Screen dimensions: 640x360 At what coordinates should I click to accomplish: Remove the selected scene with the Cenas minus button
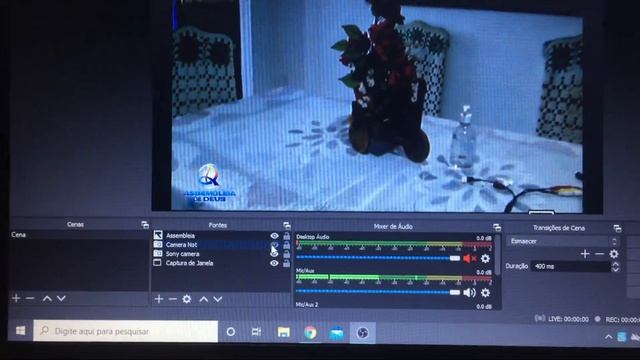pos(30,298)
